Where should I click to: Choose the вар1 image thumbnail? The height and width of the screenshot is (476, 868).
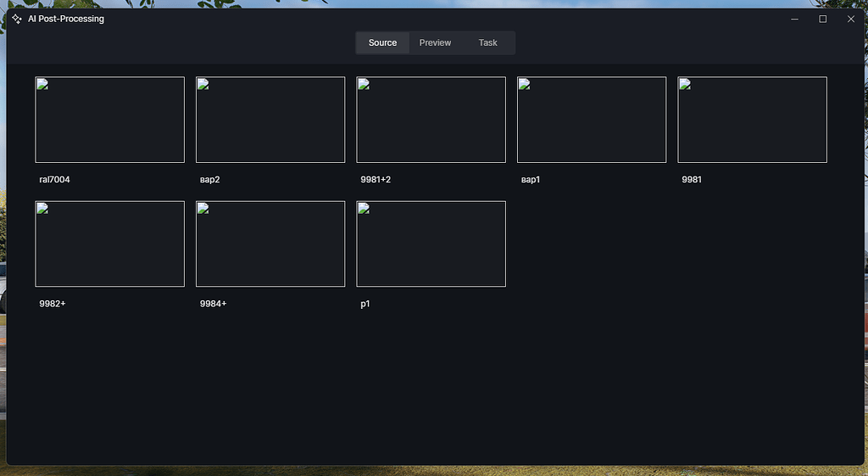click(x=592, y=120)
